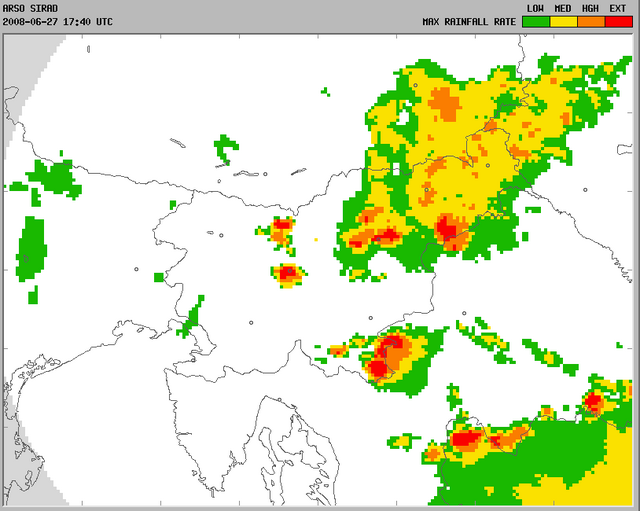The width and height of the screenshot is (640, 511).
Task: Click the HGH legend label
Action: pos(590,8)
